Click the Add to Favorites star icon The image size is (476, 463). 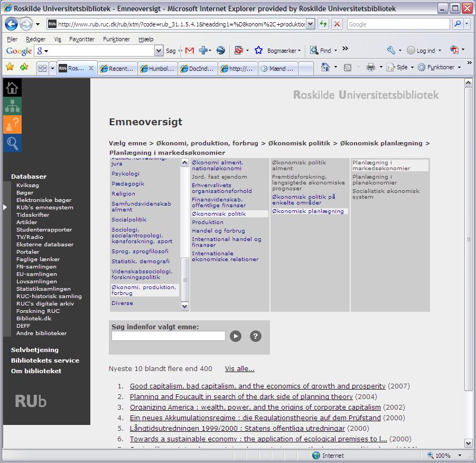pos(24,67)
